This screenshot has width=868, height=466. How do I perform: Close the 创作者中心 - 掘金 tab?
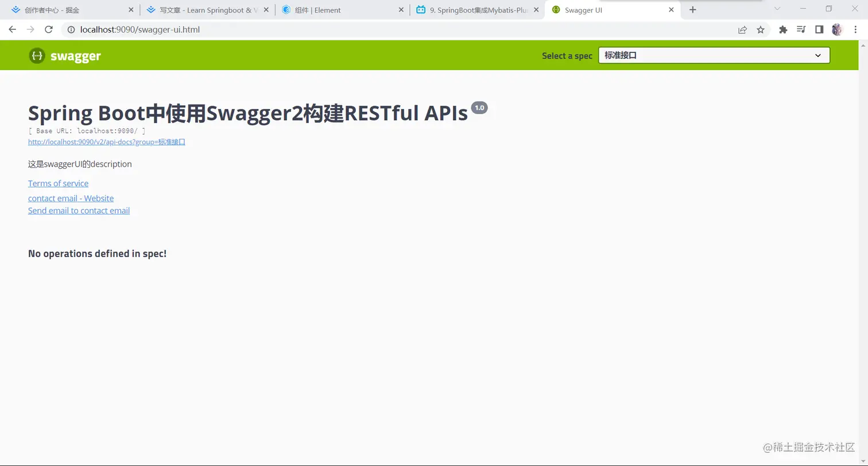coord(130,10)
